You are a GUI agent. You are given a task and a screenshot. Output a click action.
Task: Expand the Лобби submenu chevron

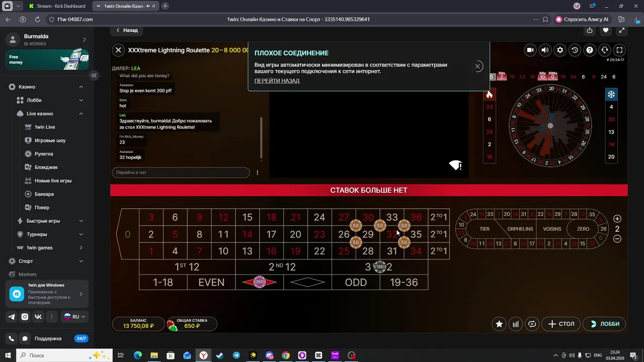coord(81,100)
